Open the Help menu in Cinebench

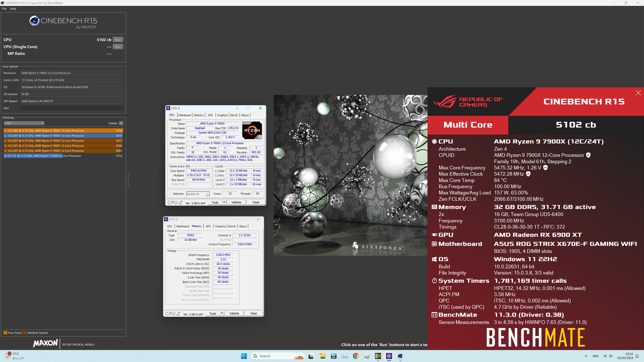pos(13,9)
